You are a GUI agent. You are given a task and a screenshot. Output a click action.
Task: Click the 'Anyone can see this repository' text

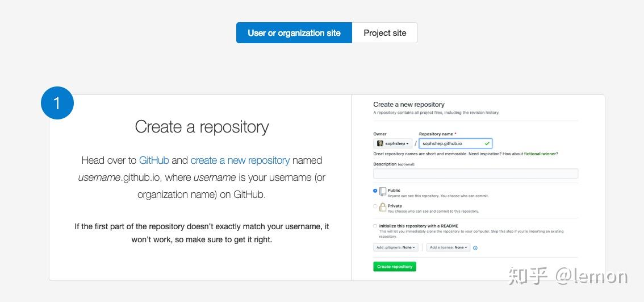[x=438, y=196]
